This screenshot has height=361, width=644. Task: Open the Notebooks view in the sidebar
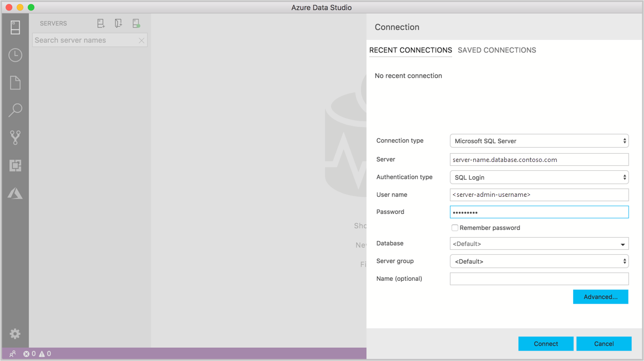pos(15,82)
